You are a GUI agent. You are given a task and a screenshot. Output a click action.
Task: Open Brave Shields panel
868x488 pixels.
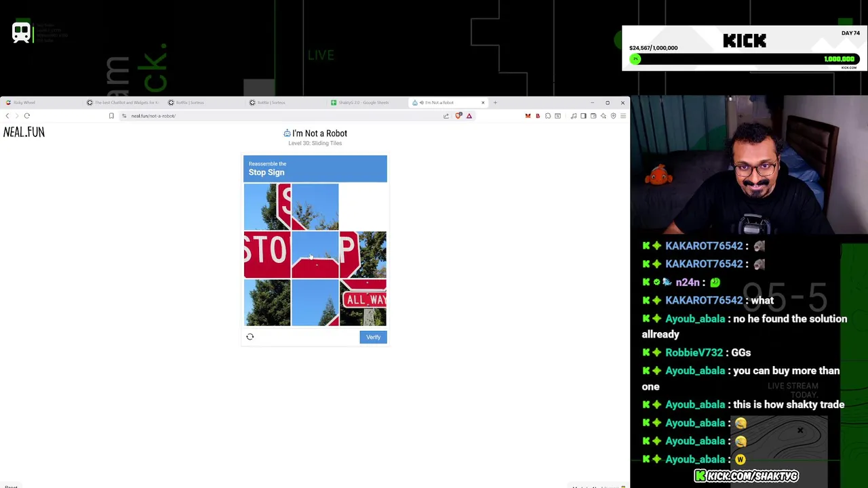(458, 116)
